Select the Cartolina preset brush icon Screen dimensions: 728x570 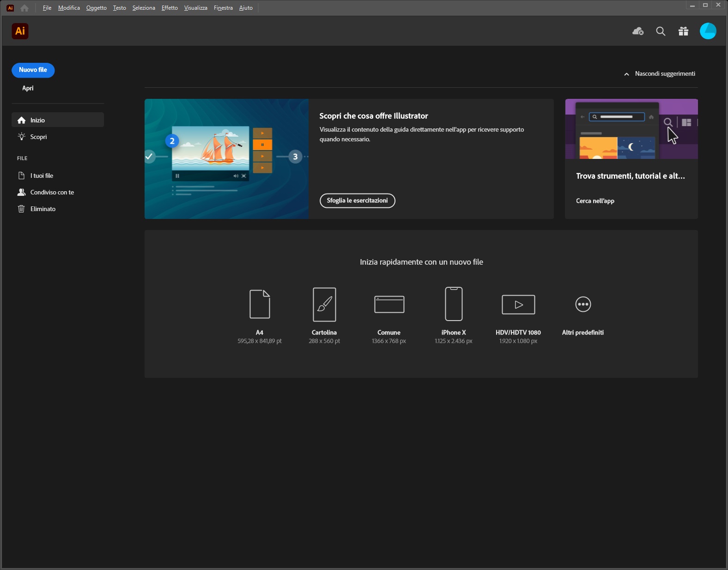tap(324, 304)
